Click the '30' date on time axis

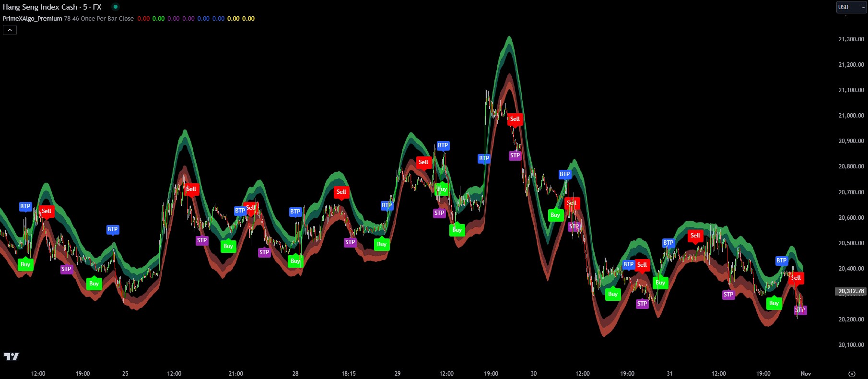point(534,374)
